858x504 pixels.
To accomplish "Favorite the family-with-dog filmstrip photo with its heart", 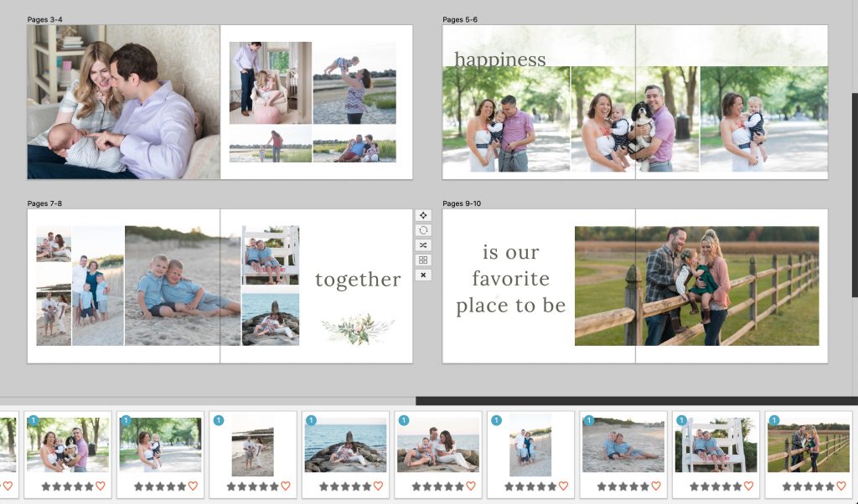I will 101,486.
